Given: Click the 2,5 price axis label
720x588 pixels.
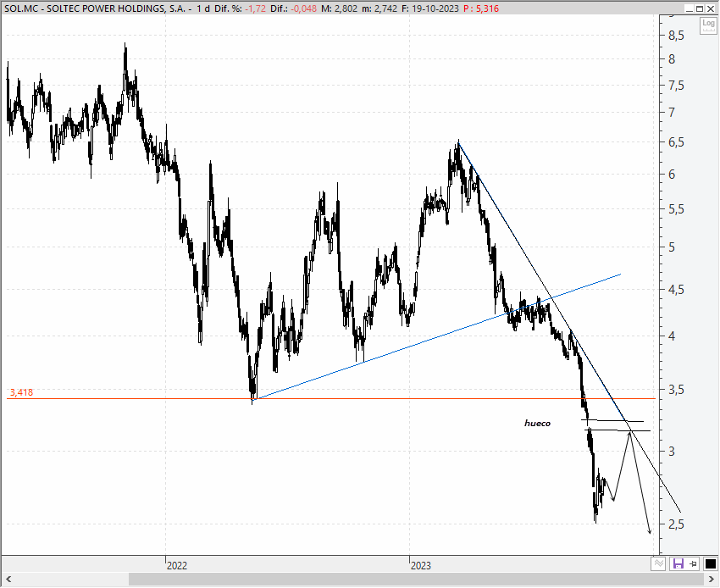Looking at the screenshot, I should 676,524.
